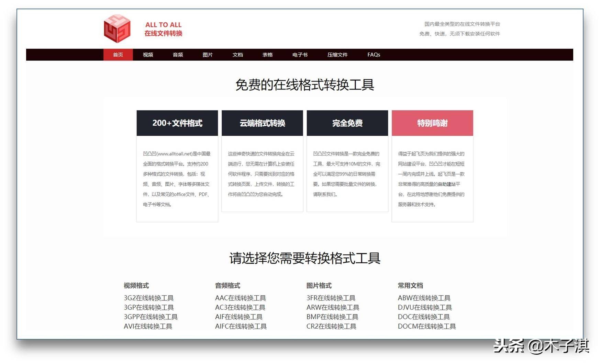Image resolution: width=600 pixels, height=364 pixels.
Task: Open the FAQs page
Action: (x=374, y=54)
